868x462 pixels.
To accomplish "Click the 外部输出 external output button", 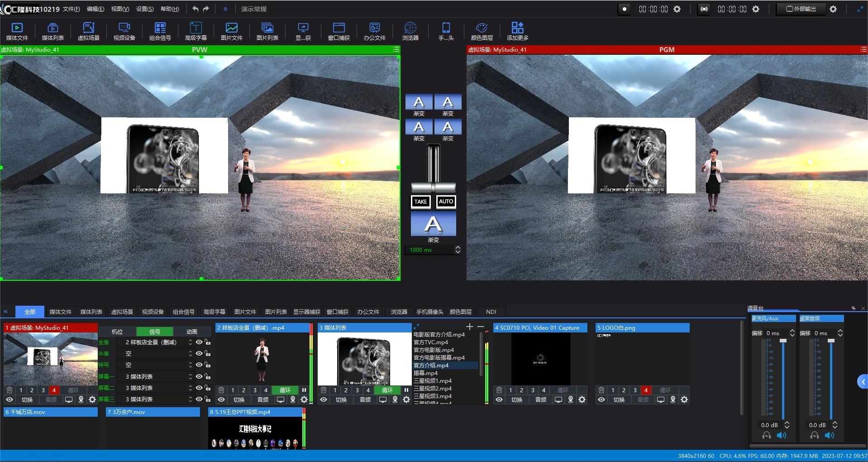I will pyautogui.click(x=801, y=9).
